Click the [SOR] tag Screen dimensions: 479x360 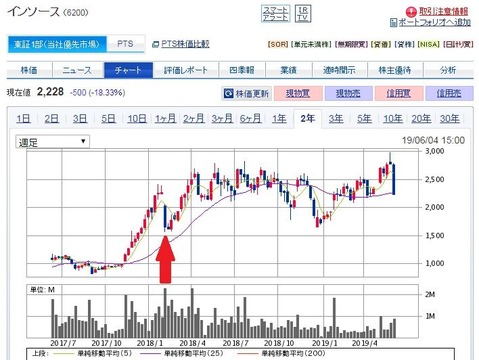click(278, 44)
